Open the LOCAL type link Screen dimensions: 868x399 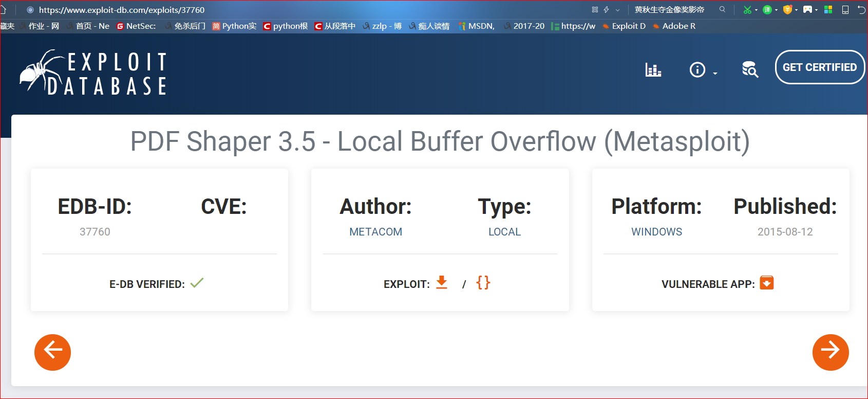tap(504, 232)
